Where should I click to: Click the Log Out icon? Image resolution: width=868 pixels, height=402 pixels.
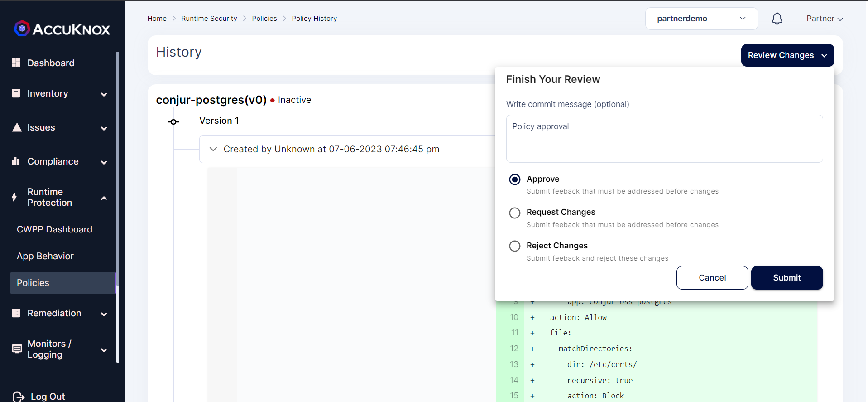point(19,397)
